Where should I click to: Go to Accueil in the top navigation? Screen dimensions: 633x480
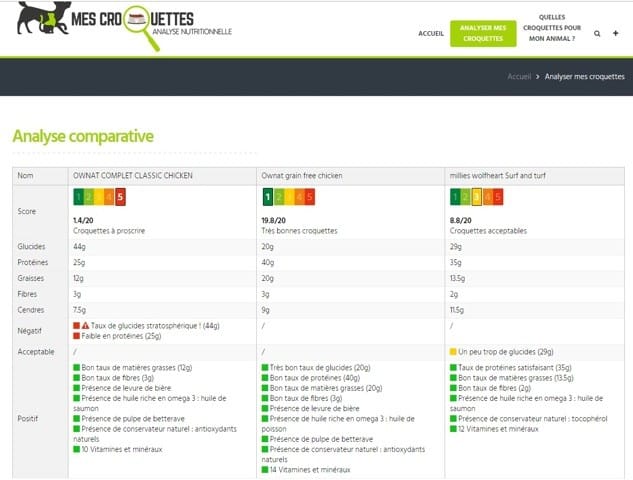click(x=431, y=33)
